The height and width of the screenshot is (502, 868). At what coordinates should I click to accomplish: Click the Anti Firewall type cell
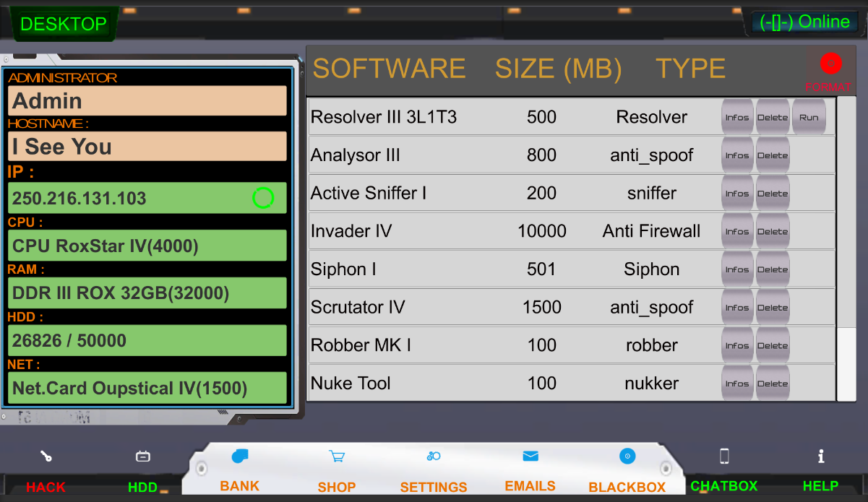point(652,231)
